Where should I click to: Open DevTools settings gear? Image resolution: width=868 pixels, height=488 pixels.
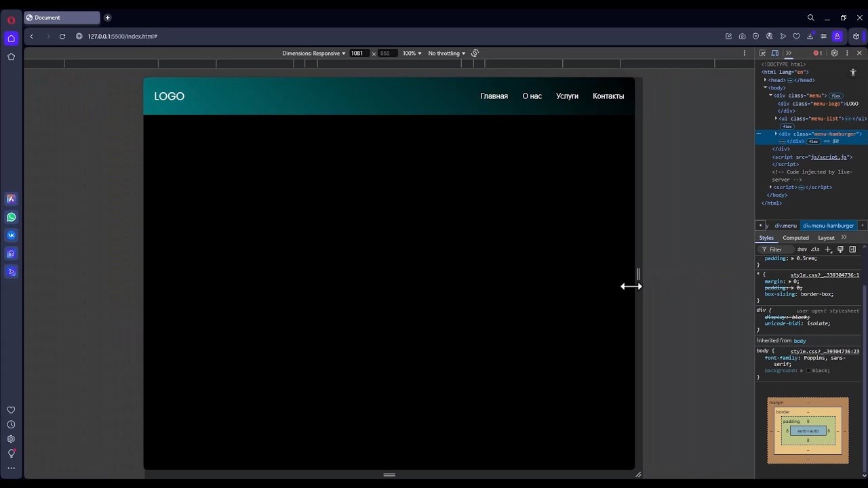[x=834, y=53]
